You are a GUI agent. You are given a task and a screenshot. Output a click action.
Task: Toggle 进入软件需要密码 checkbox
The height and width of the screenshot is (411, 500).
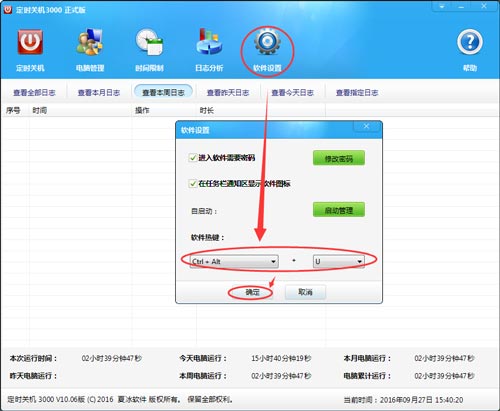pos(193,157)
